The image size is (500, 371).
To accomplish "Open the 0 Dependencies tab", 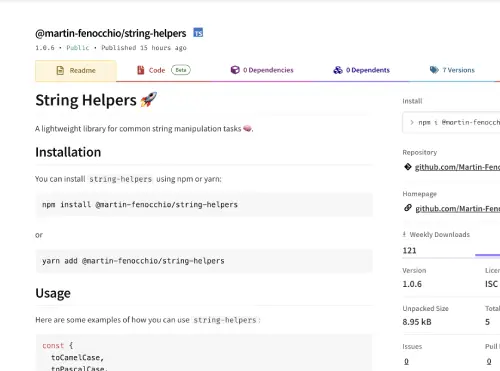I will click(262, 70).
